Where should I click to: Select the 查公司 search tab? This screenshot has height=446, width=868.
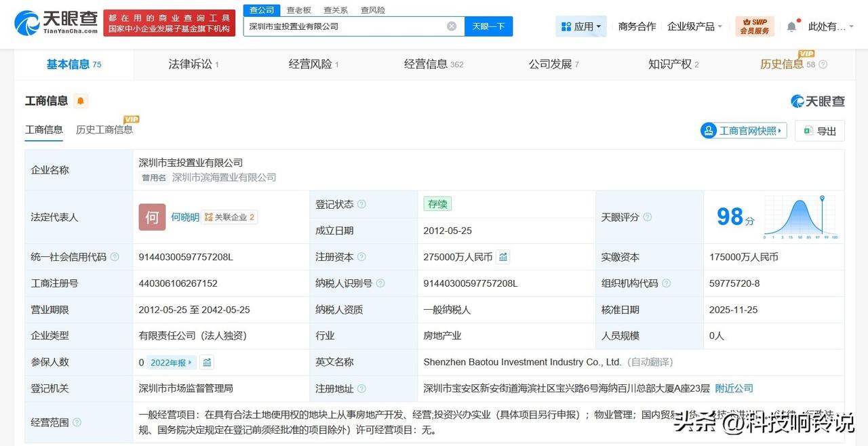(262, 9)
